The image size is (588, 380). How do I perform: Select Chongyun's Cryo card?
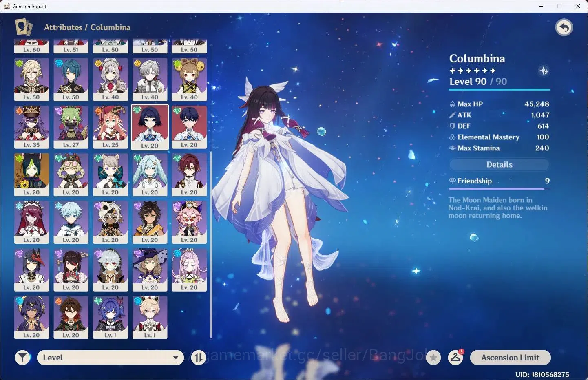tap(71, 223)
